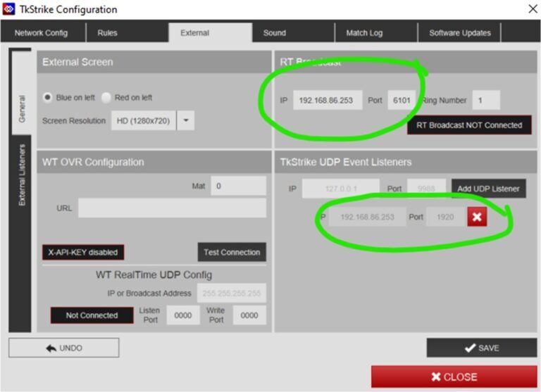Viewport: 541px width, 392px height.
Task: Click the RT Broadcast NOT Connected button
Action: [469, 125]
